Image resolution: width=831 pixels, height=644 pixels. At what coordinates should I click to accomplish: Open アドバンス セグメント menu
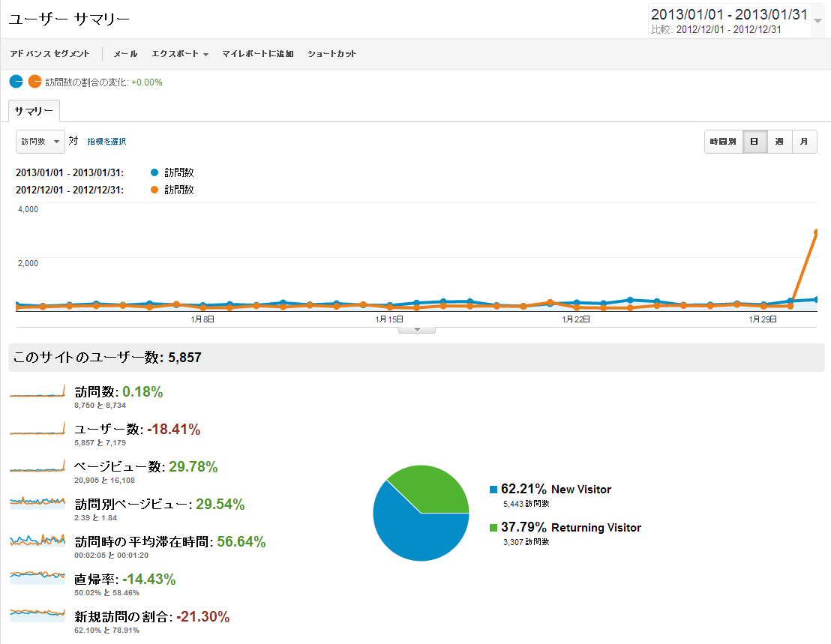point(49,54)
